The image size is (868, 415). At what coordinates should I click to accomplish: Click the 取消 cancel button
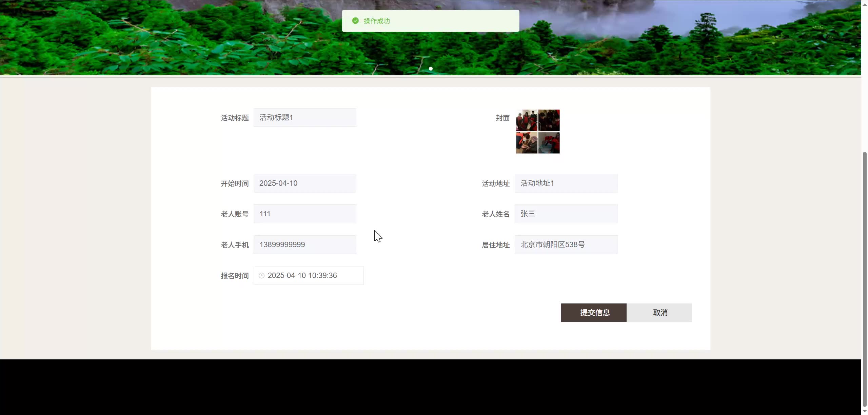point(660,312)
